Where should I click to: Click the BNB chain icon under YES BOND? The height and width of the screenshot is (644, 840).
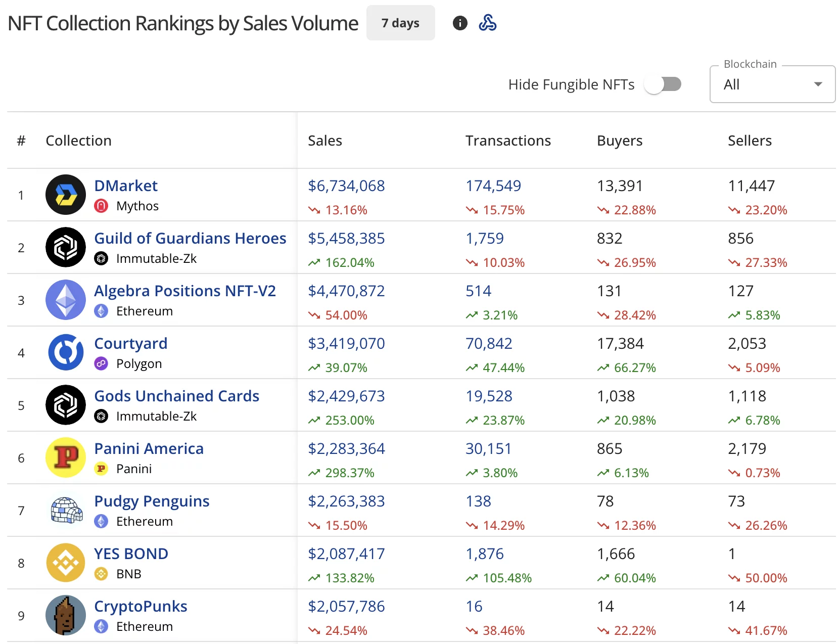pos(101,574)
